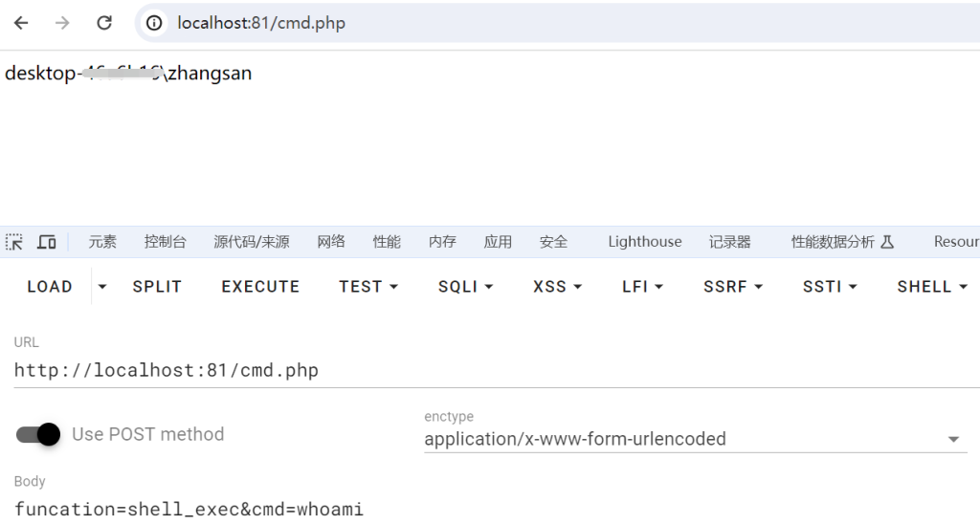Open site information icon in address bar
The height and width of the screenshot is (524, 980).
point(154,23)
